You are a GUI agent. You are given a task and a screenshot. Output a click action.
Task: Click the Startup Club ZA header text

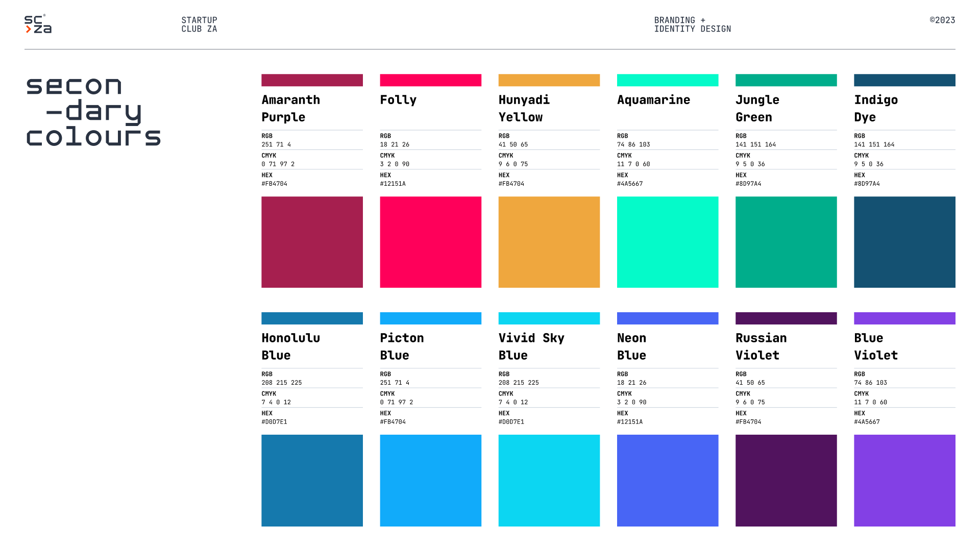[x=199, y=24]
